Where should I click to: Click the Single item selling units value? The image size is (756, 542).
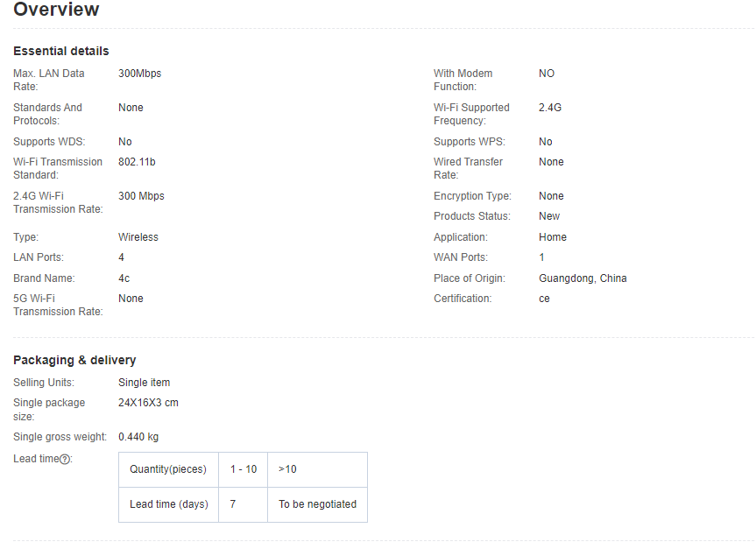click(145, 383)
